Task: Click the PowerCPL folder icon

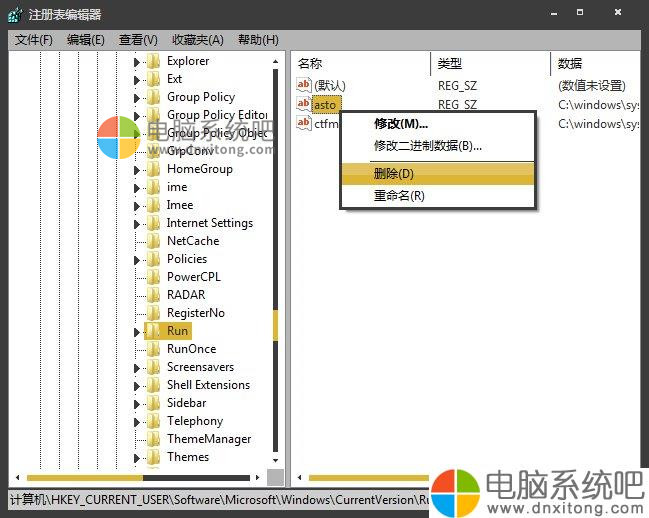Action: click(x=154, y=277)
